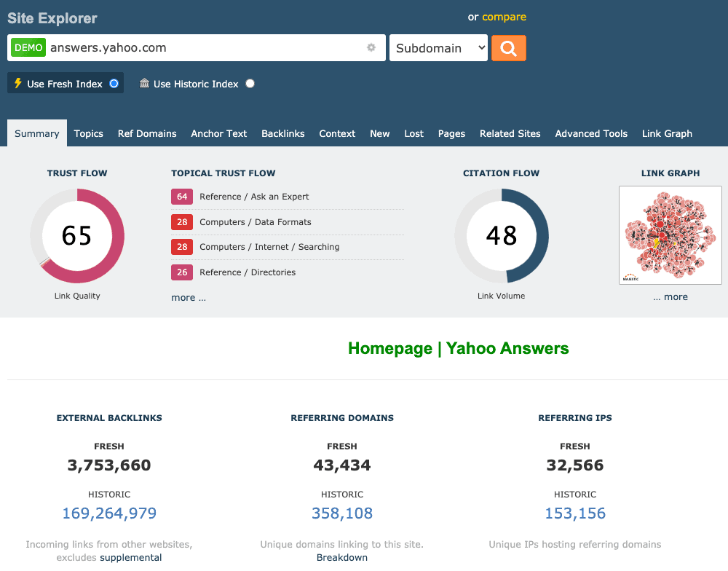Click the lightning bolt Fresh Index icon

[x=18, y=84]
